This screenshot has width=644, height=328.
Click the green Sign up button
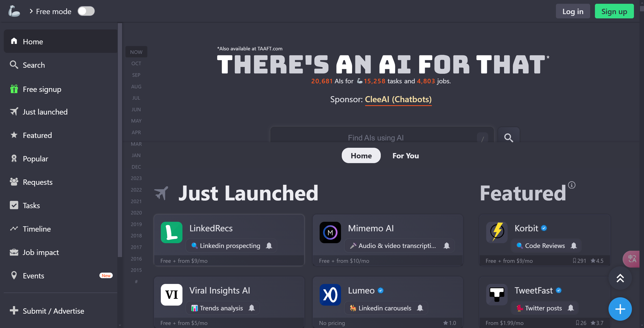(614, 11)
